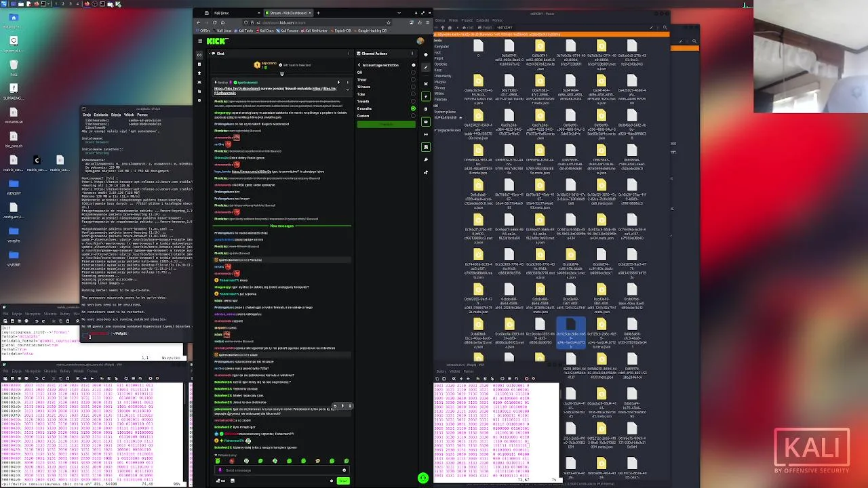
Task: Open Firefox list all tabs dropdown
Action: point(399,13)
